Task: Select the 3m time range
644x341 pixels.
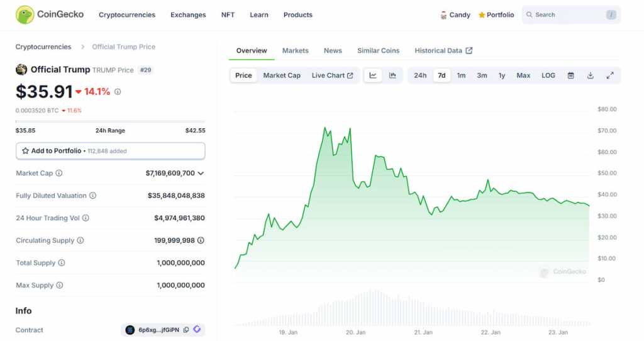Action: click(482, 75)
